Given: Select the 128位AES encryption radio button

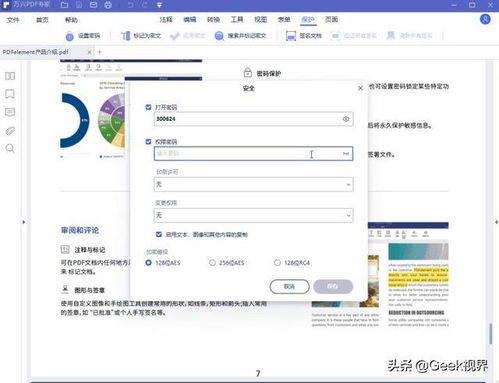Looking at the screenshot, I should point(149,263).
